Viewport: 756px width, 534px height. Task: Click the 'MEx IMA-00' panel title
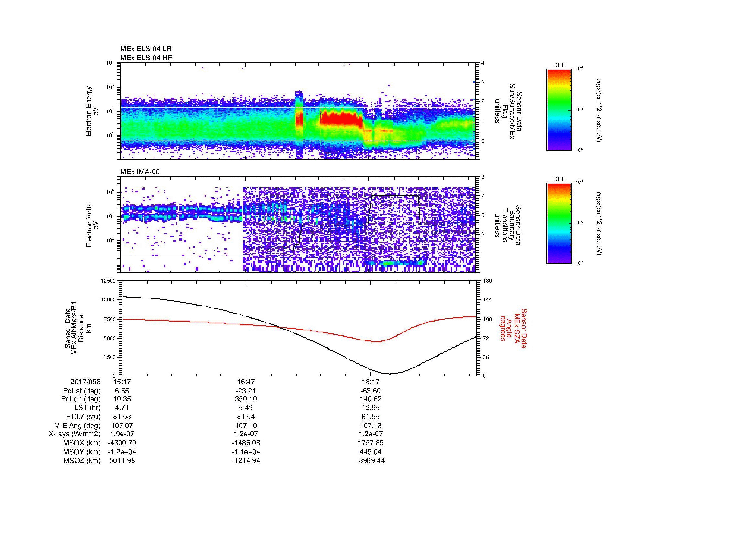click(140, 172)
